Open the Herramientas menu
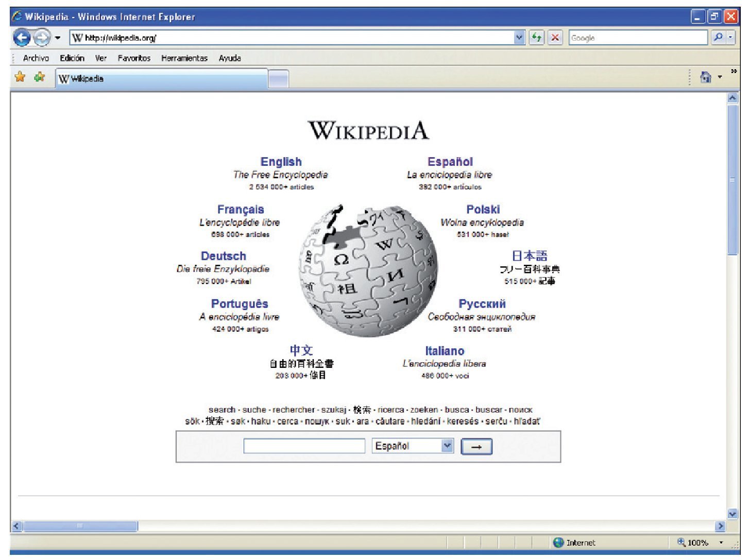Viewport: 749px width, 560px height. pyautogui.click(x=184, y=58)
